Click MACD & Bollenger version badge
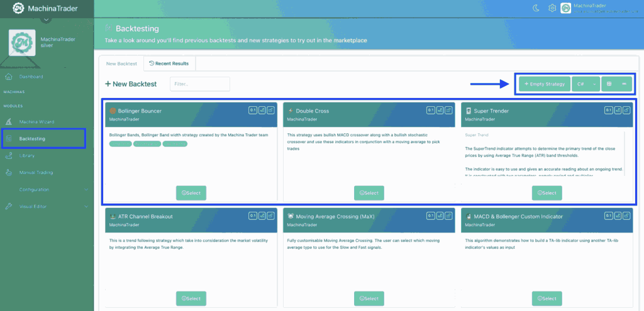 coord(608,216)
